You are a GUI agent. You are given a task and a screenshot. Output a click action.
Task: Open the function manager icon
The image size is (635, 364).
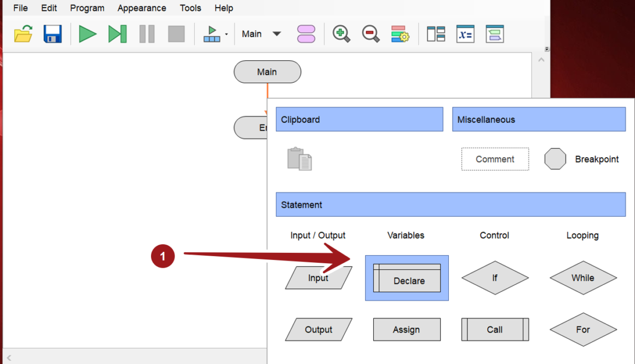306,34
